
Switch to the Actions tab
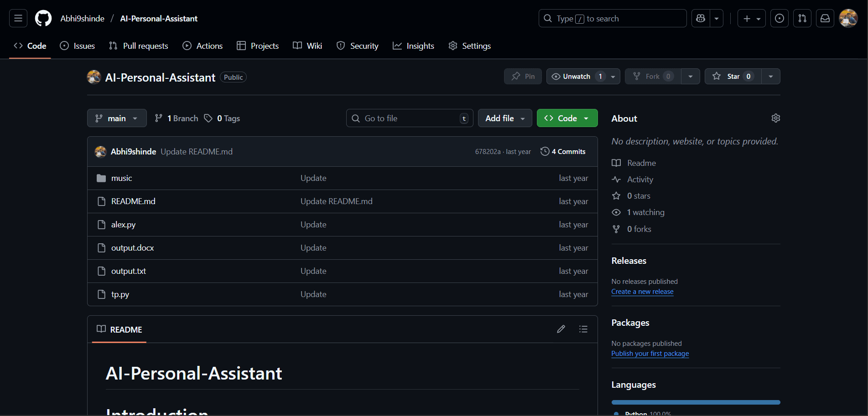(203, 46)
